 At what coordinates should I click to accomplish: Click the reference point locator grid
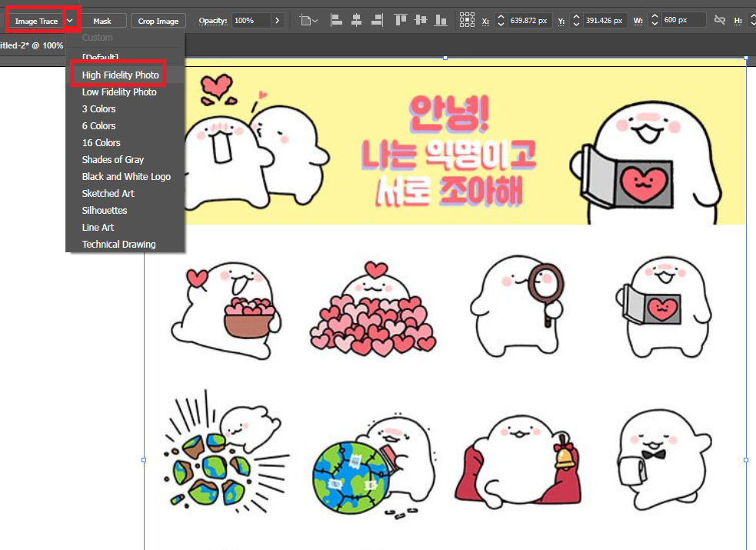coord(467,20)
